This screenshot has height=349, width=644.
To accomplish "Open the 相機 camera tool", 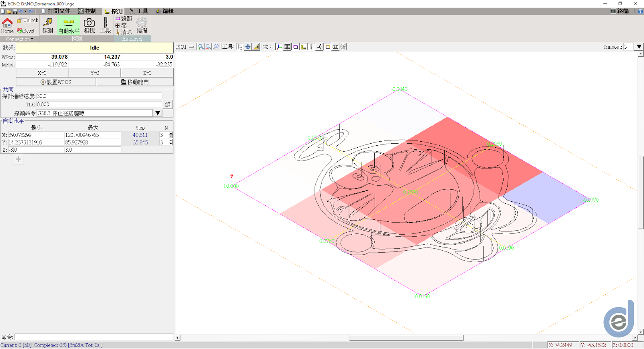I will click(89, 25).
